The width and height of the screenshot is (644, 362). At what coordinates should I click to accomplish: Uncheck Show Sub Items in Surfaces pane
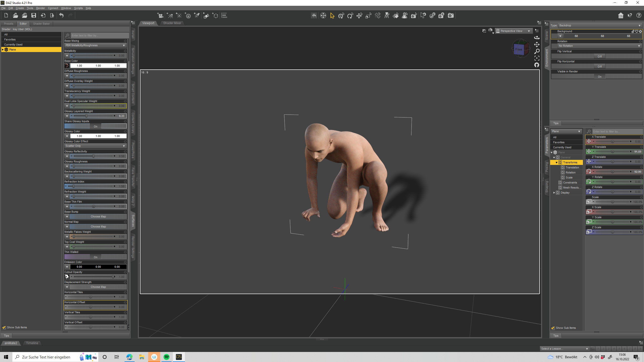tap(4, 327)
